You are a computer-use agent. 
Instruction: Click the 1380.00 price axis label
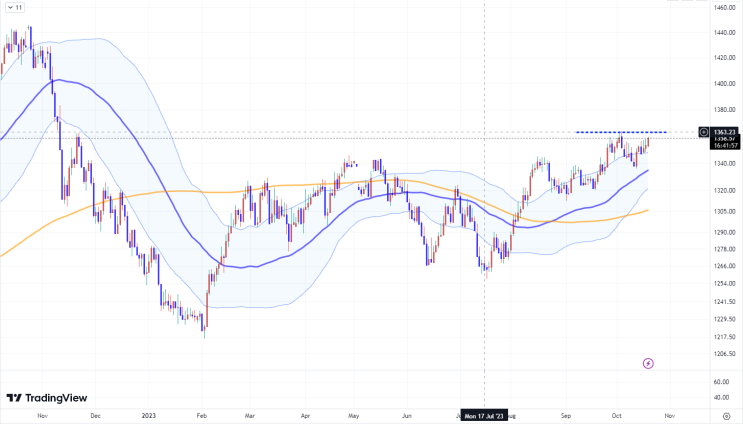coord(725,110)
